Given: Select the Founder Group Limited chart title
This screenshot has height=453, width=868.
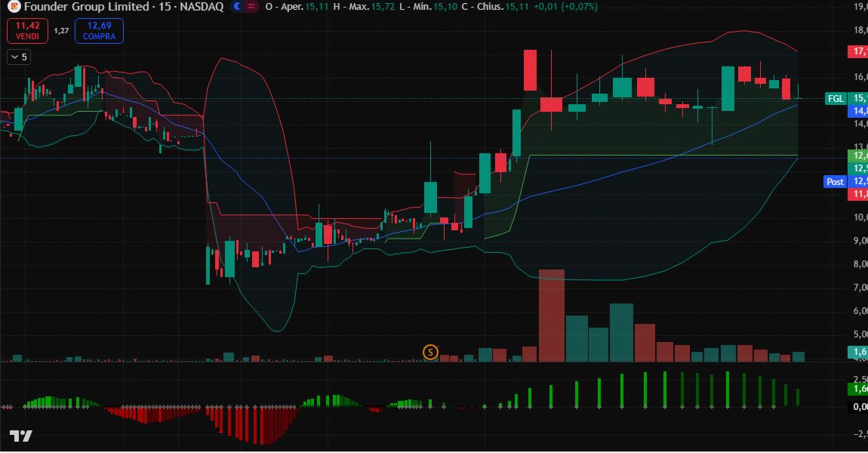Looking at the screenshot, I should 87,7.
